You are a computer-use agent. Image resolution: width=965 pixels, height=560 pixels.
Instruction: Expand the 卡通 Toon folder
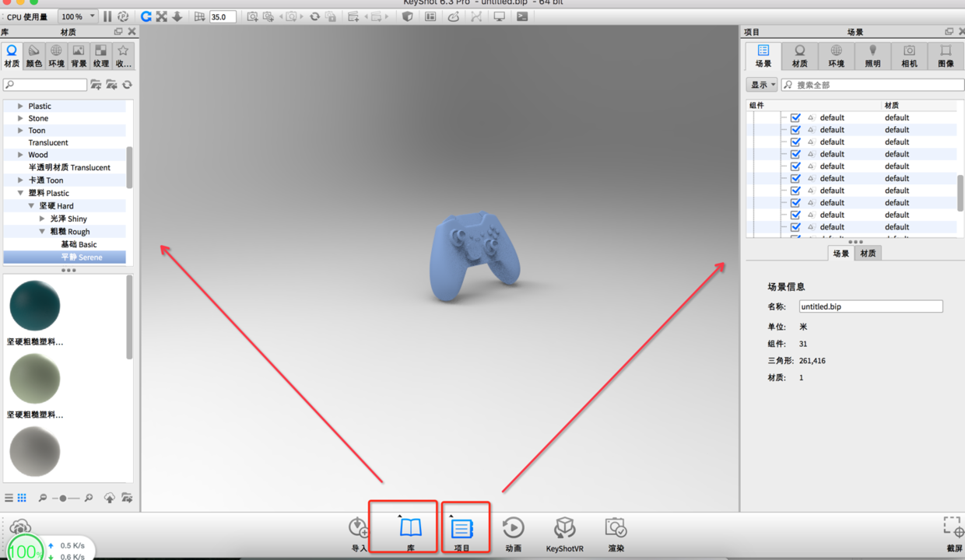20,180
